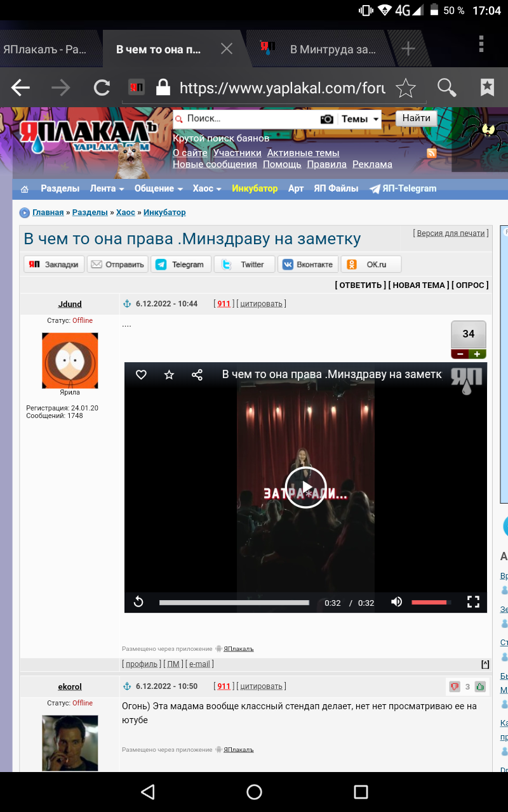Downvote Jdund's post with the minus button
Screen dimensions: 508x812
point(460,354)
